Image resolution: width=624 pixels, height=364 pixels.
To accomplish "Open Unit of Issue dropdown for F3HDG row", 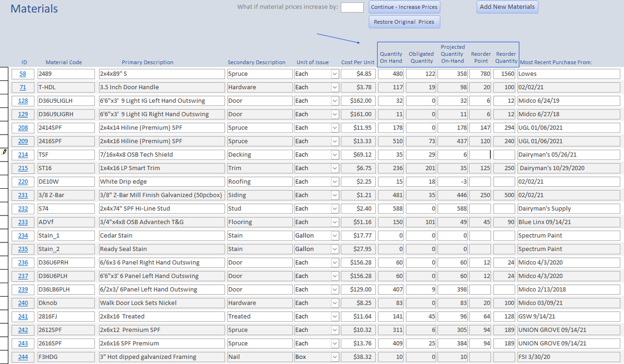I will click(334, 357).
